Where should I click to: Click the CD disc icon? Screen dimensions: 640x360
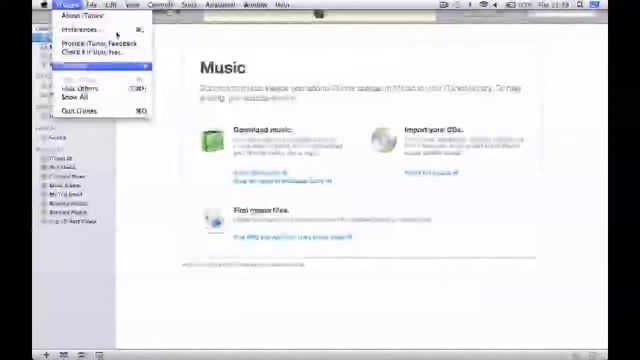384,140
